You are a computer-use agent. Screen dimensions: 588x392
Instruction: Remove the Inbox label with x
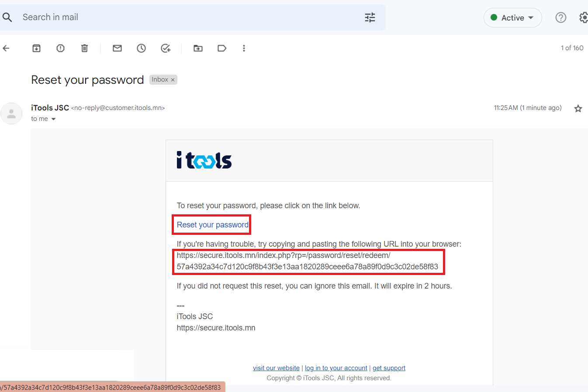(x=173, y=80)
